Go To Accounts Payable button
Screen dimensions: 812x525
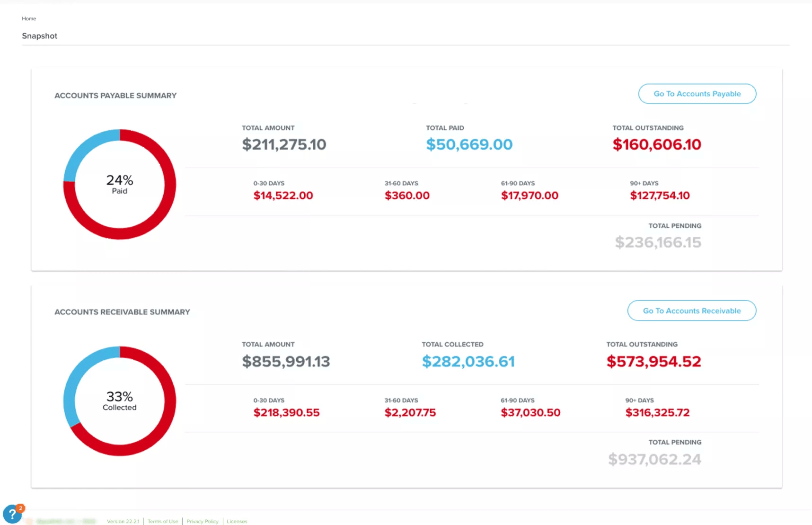(697, 94)
